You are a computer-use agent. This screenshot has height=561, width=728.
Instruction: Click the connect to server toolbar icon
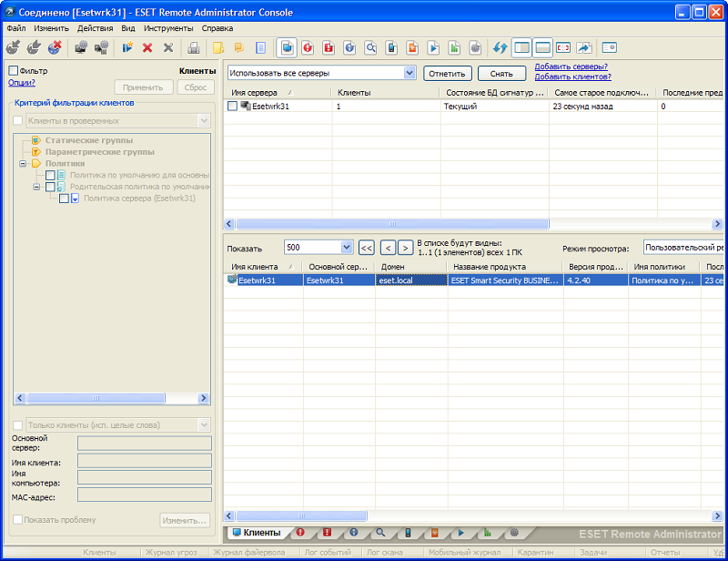(13, 47)
